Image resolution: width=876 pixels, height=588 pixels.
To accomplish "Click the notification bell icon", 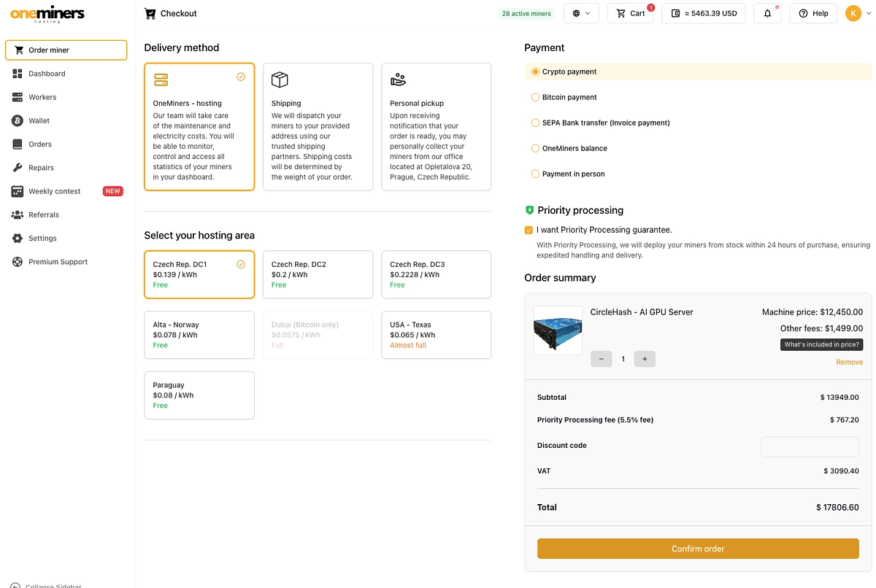I will pyautogui.click(x=767, y=13).
